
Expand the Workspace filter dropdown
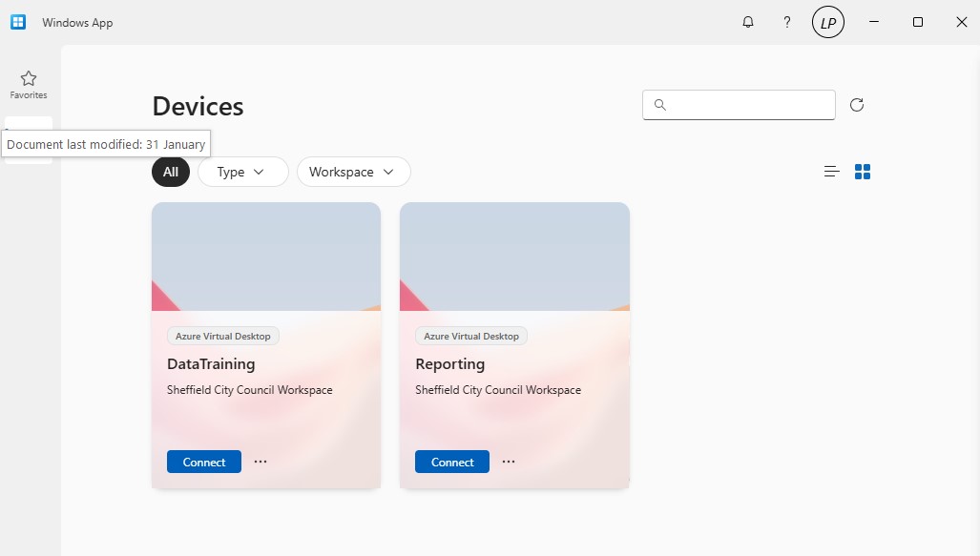[x=354, y=172]
